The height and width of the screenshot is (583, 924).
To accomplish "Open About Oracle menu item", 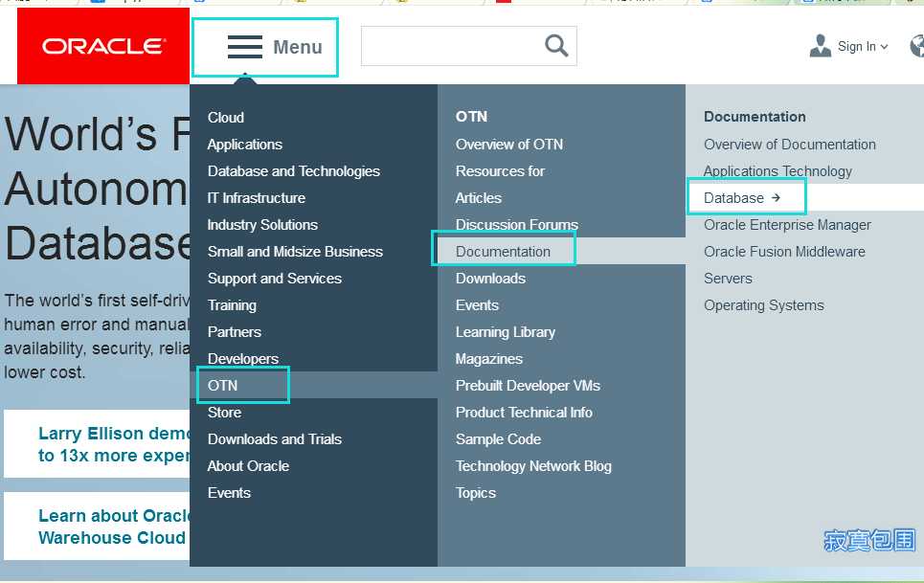I will [x=248, y=466].
